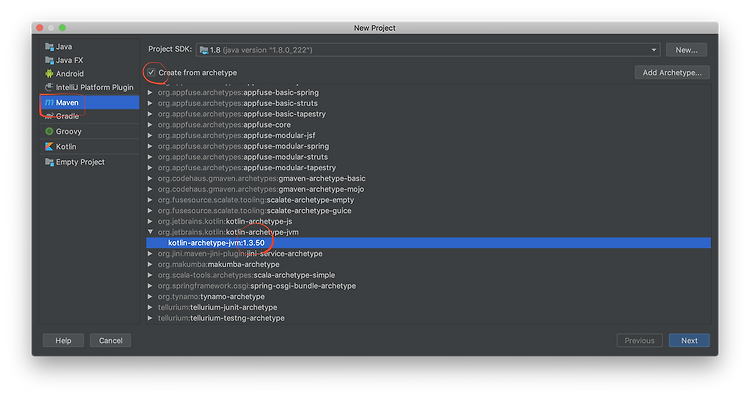Select kotlin-archetype-jvm:1.3.50 version row
This screenshot has height=398, width=750.
[428, 243]
